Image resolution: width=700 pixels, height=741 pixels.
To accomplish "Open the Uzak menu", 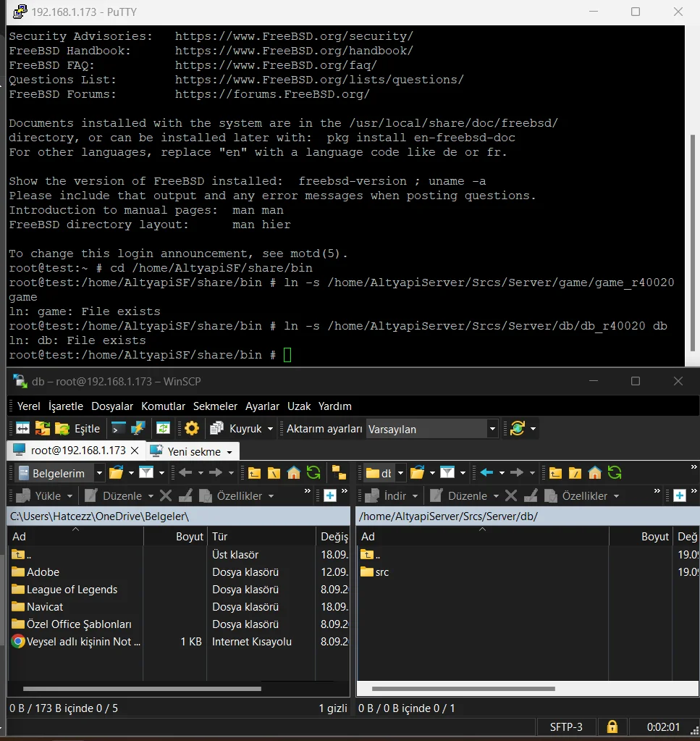I will click(x=299, y=406).
